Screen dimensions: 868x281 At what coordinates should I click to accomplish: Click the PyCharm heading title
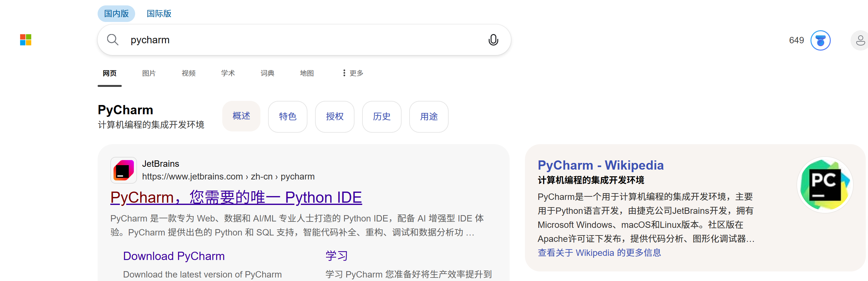pyautogui.click(x=125, y=110)
